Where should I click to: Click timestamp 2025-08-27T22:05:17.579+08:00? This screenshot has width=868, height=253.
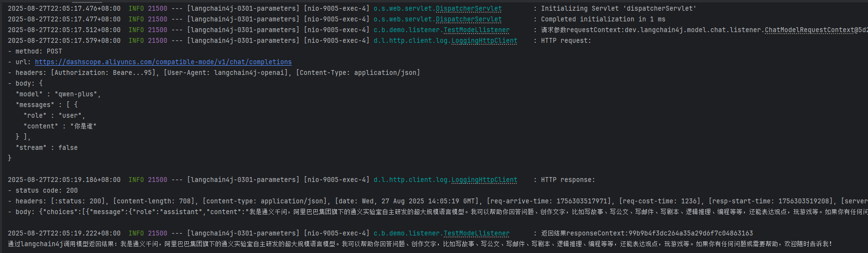tap(64, 40)
